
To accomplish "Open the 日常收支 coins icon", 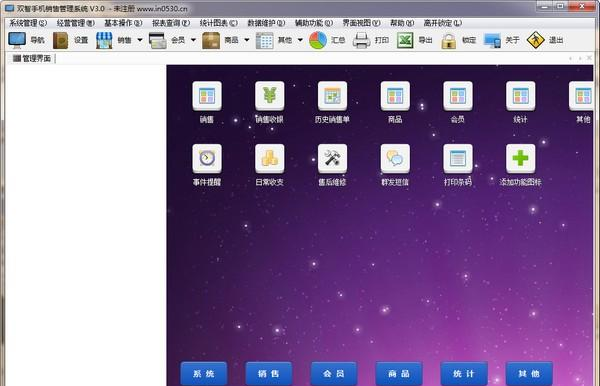I will tap(270, 158).
